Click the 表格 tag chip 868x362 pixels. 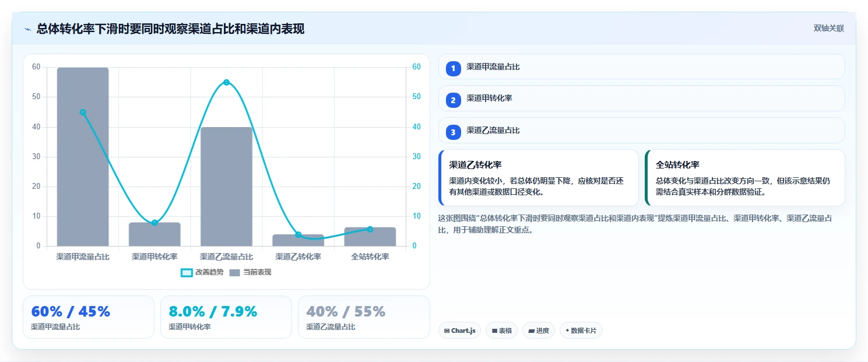pyautogui.click(x=501, y=331)
